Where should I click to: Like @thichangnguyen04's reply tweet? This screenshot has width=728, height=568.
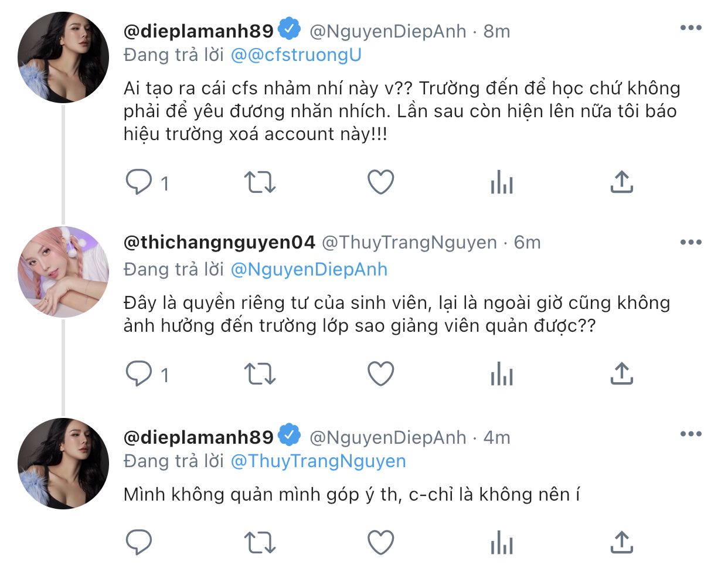380,373
